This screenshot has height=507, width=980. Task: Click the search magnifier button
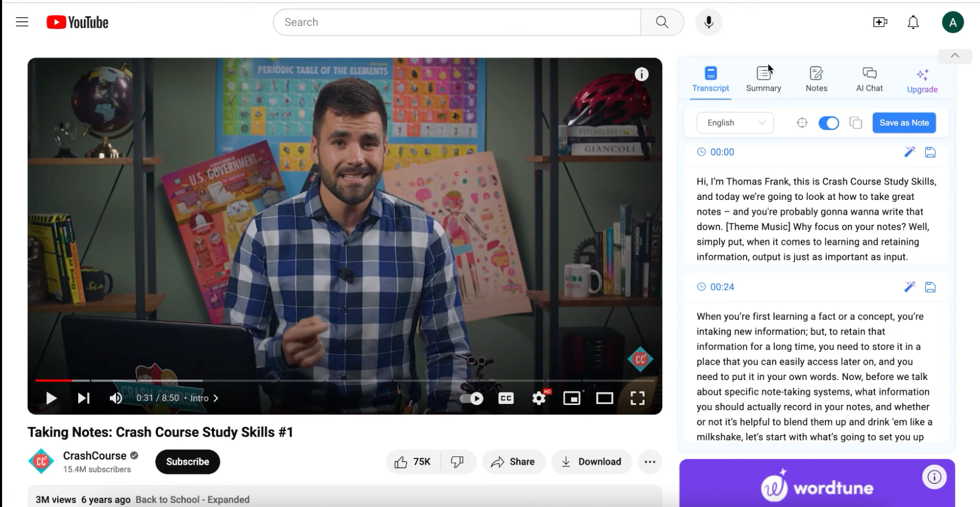662,22
